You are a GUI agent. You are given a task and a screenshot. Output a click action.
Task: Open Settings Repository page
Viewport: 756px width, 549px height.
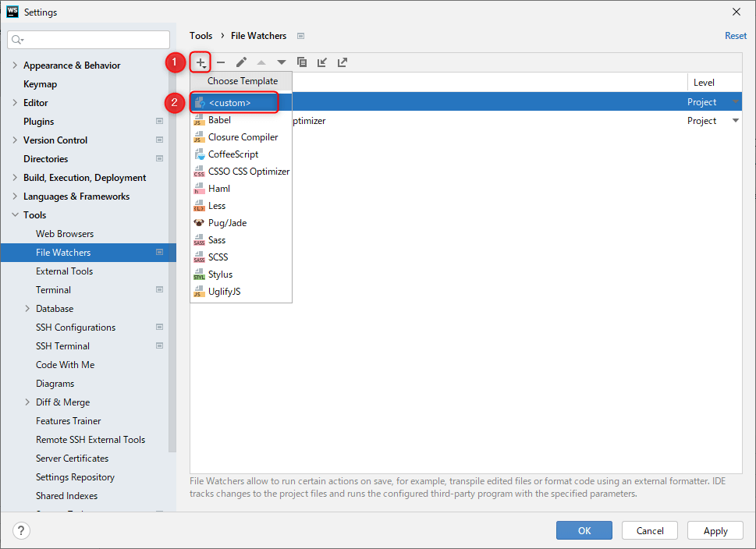pos(75,477)
